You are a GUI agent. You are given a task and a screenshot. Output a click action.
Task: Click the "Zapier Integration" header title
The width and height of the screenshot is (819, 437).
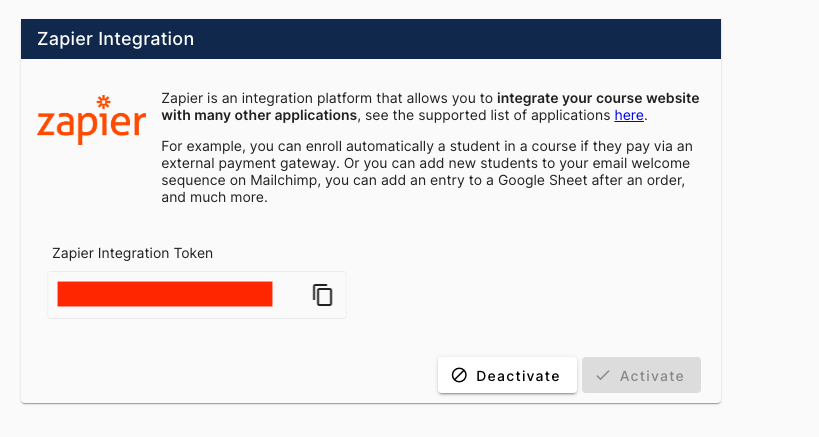click(x=116, y=39)
